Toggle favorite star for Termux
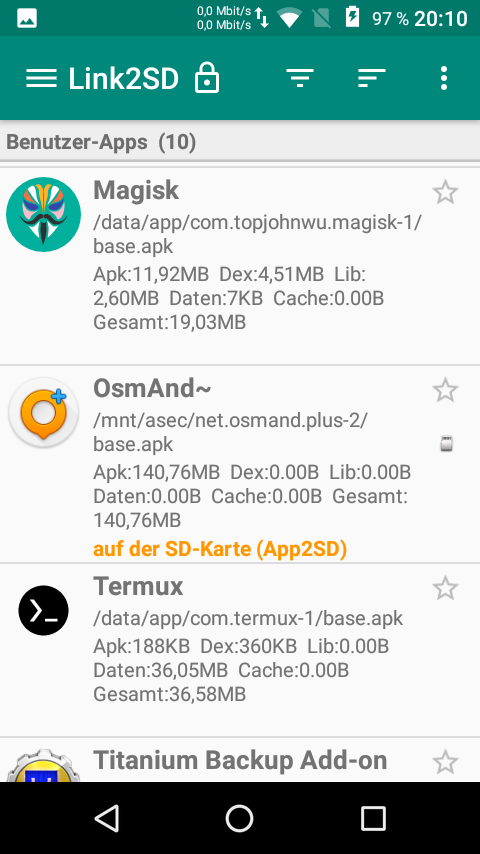480x854 pixels. 445,588
